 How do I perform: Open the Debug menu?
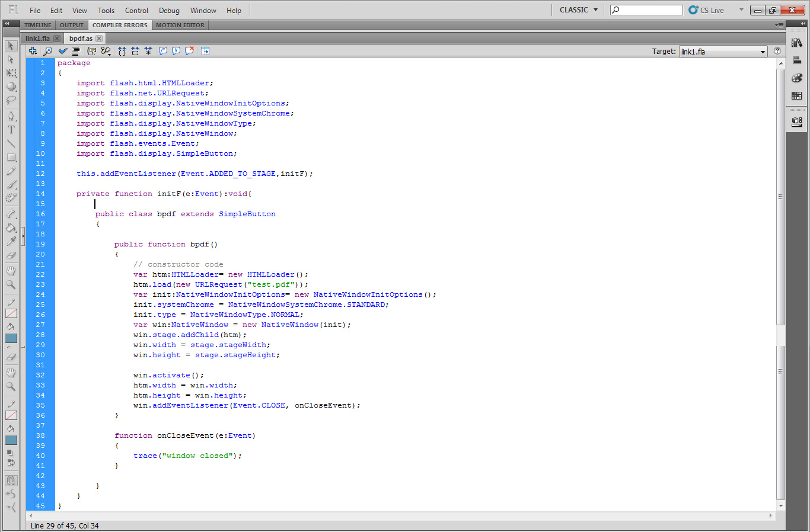169,10
